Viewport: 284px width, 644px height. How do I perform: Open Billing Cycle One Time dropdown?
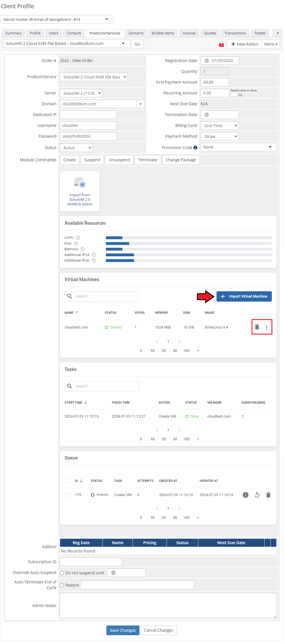point(220,125)
